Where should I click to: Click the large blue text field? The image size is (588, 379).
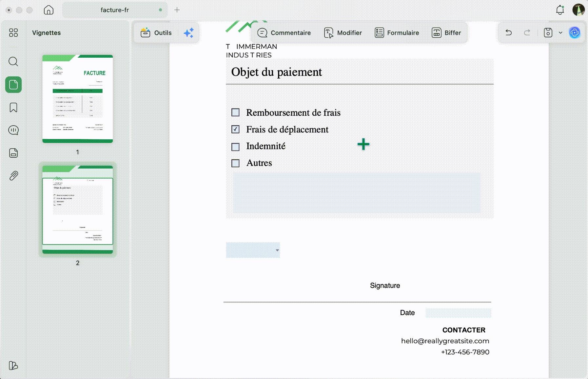click(357, 193)
